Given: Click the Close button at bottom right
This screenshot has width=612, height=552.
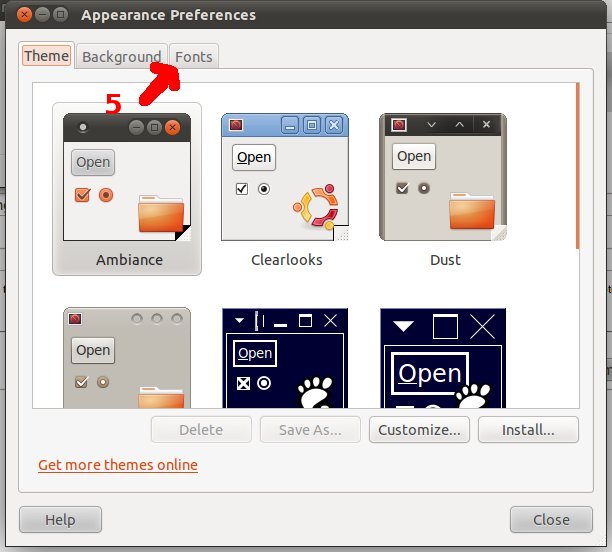Looking at the screenshot, I should coord(551,520).
